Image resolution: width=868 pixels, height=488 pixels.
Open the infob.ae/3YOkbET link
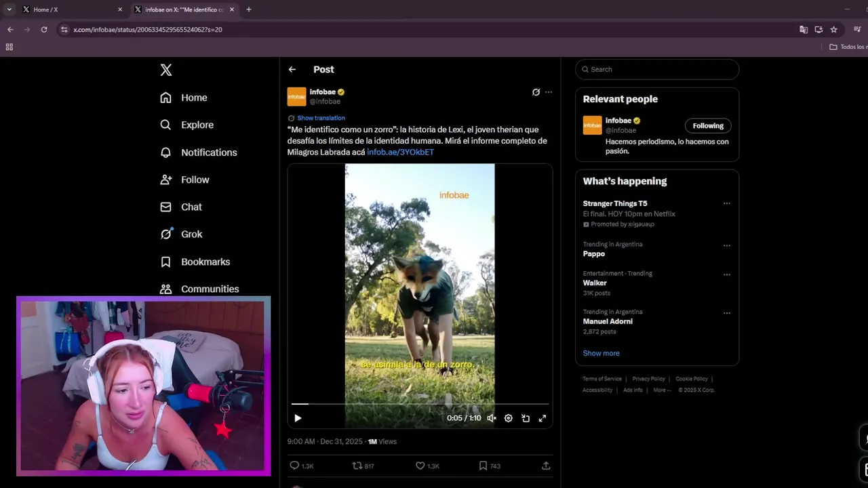(x=400, y=152)
